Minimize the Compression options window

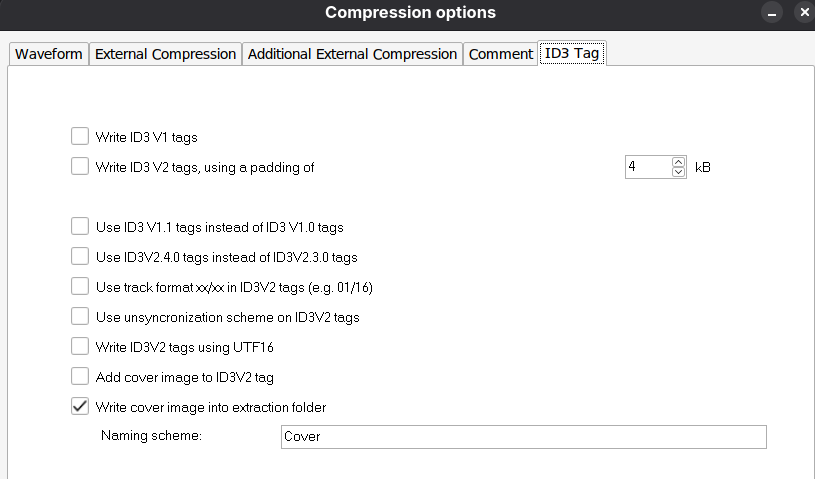[x=771, y=13]
